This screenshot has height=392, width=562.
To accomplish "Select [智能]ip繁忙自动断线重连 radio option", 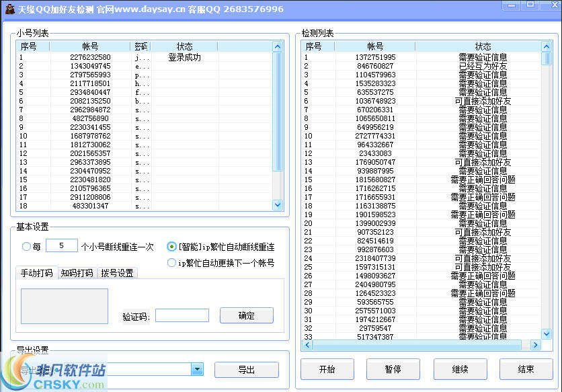I will [171, 246].
